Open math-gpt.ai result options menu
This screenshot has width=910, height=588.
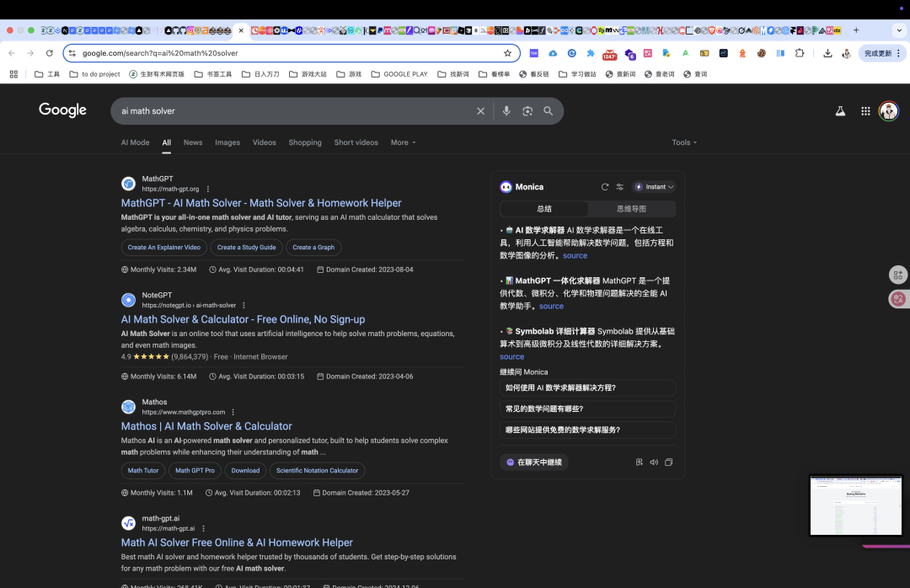[203, 528]
